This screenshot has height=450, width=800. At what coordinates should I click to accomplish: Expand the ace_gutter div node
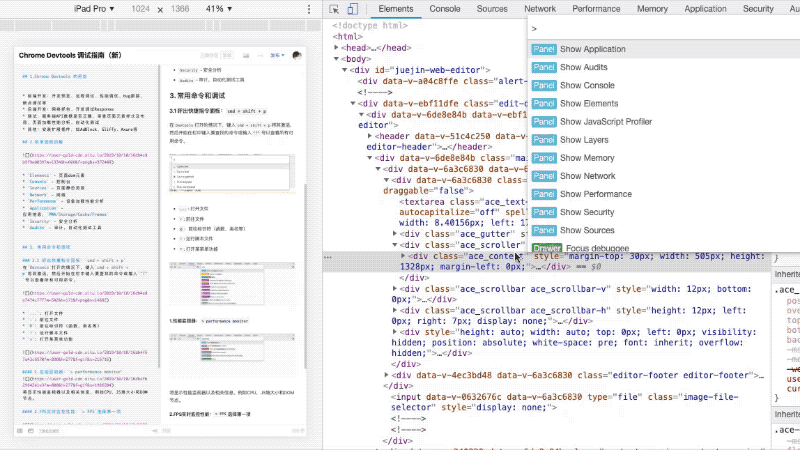click(x=394, y=234)
